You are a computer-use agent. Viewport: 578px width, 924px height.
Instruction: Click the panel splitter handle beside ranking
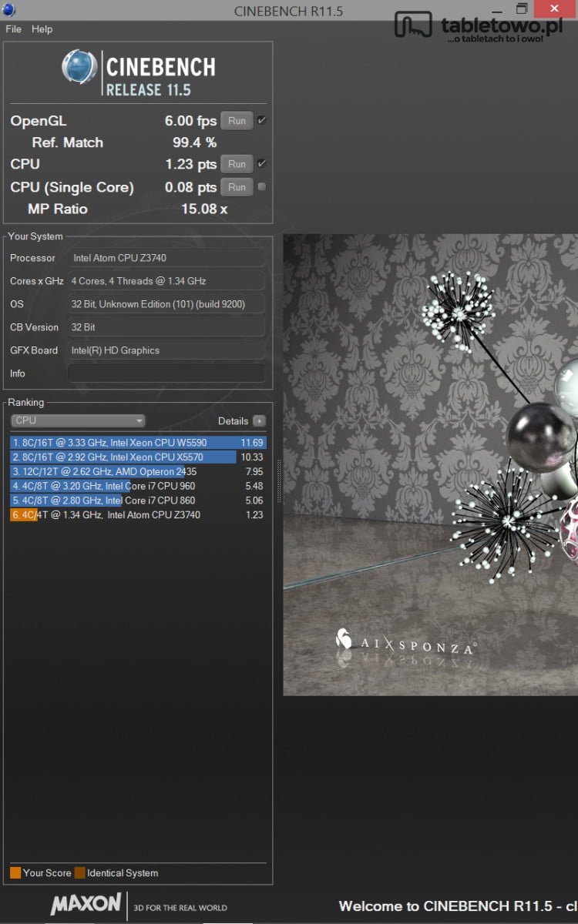pos(279,481)
